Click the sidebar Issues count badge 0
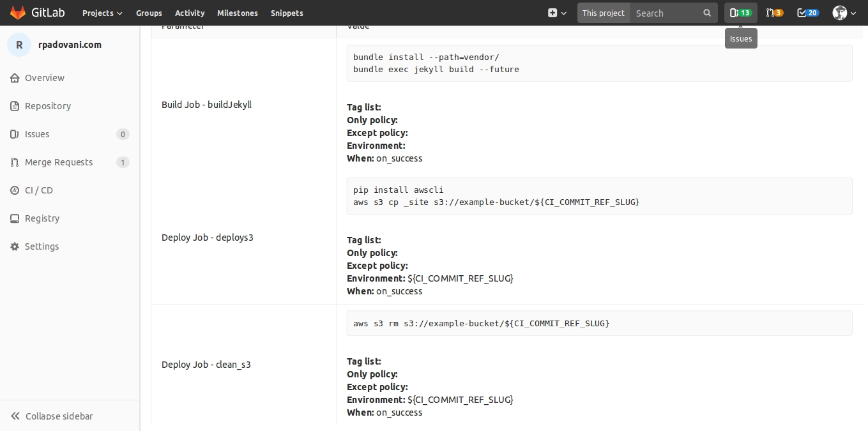 pos(123,134)
